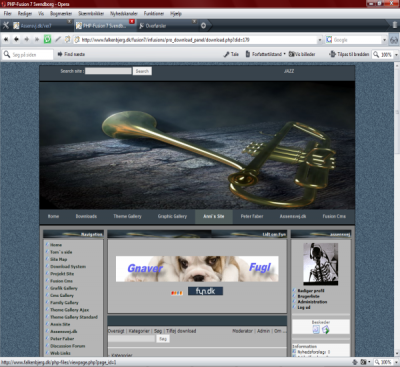400x367 pixels.
Task: Open the Forfattertilstand dropdown arrow
Action: coord(284,54)
